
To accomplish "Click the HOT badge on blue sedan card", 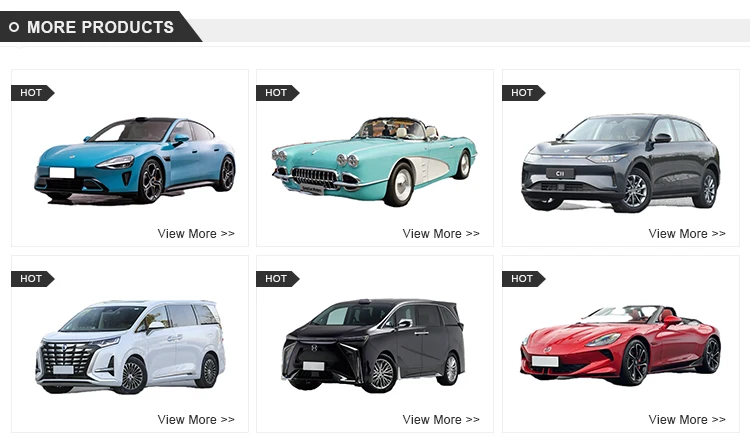I will pos(33,93).
